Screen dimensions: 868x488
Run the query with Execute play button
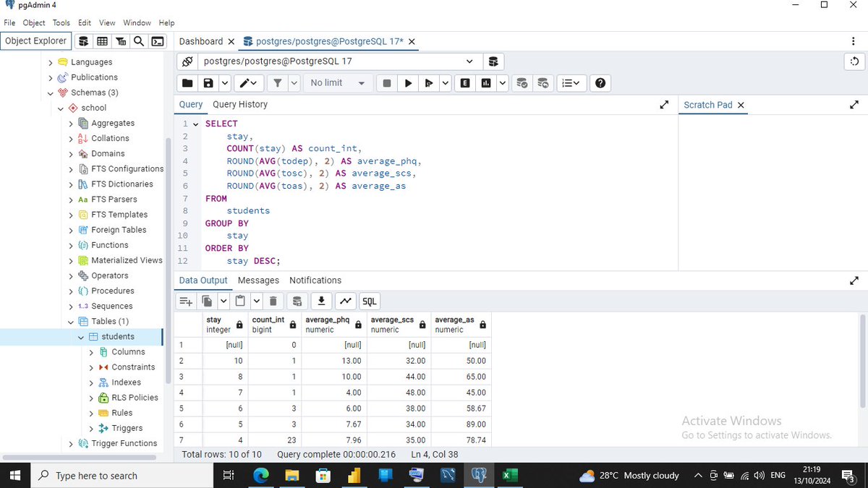click(x=408, y=83)
